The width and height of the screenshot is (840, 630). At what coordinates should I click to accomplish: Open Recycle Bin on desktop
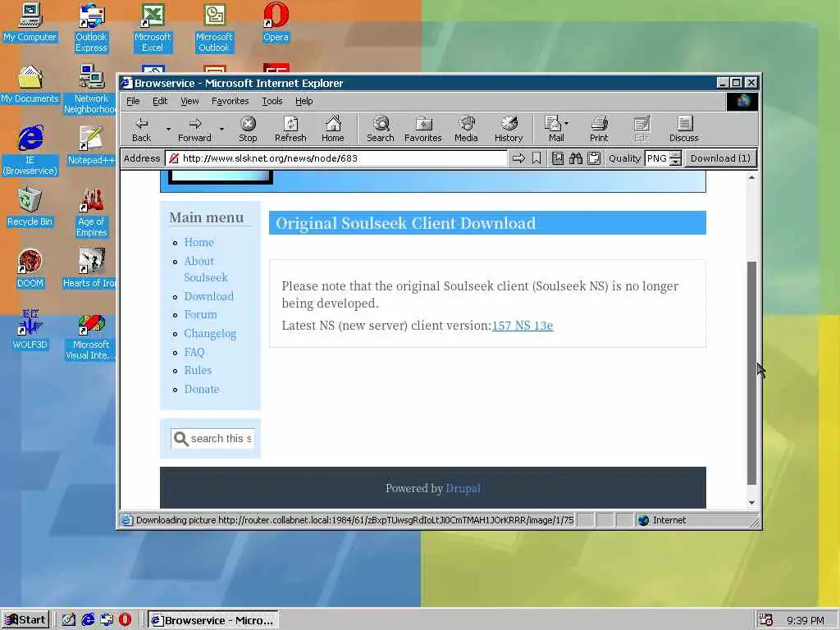coord(30,207)
